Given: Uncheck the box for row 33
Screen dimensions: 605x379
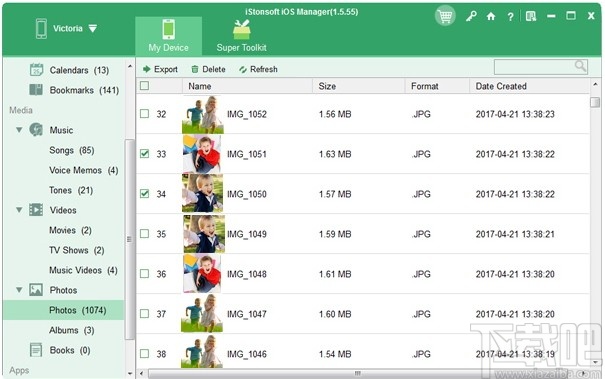Looking at the screenshot, I should tap(144, 154).
